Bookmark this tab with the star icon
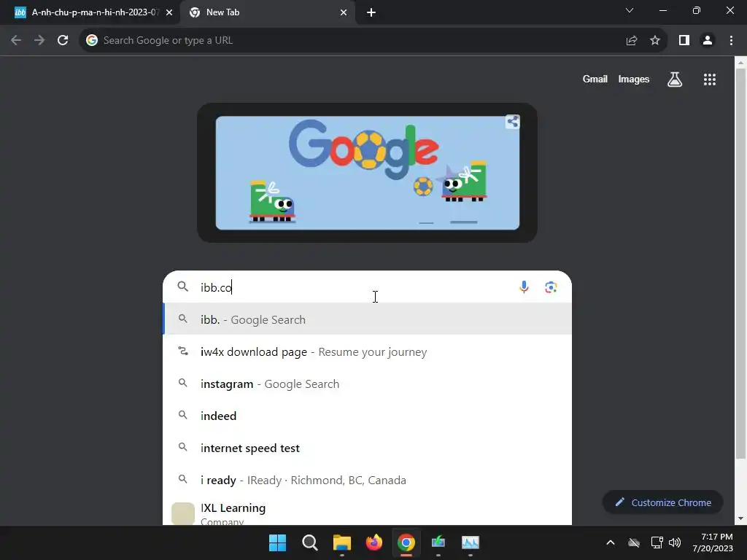Image resolution: width=747 pixels, height=560 pixels. click(x=655, y=41)
